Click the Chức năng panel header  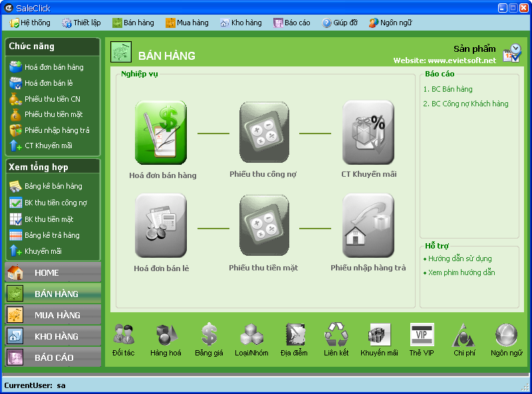coord(53,47)
